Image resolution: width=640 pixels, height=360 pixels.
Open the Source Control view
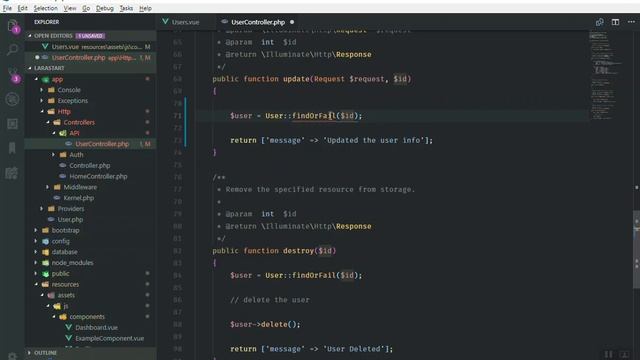point(13,75)
